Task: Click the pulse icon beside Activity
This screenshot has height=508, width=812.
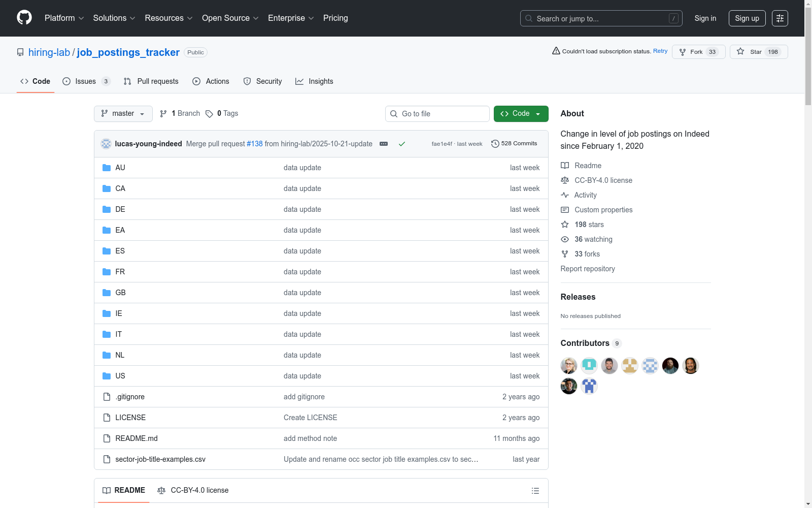Action: click(565, 195)
